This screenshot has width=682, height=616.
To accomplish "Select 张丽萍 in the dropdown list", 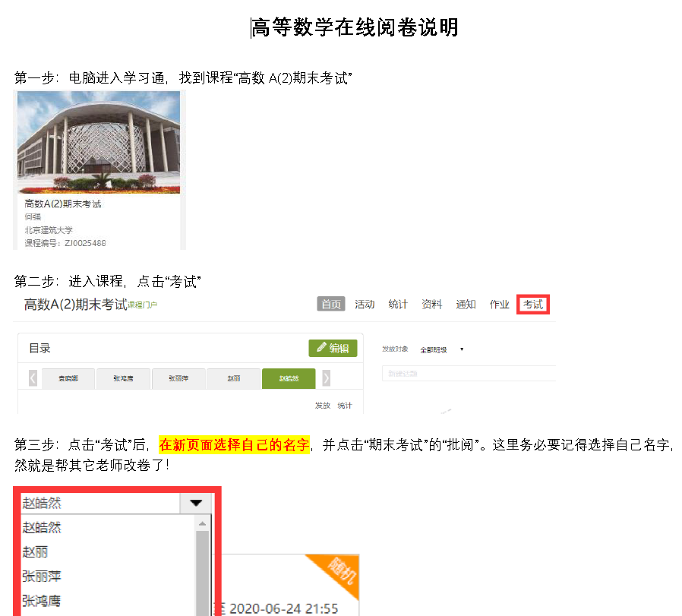I will [x=42, y=577].
